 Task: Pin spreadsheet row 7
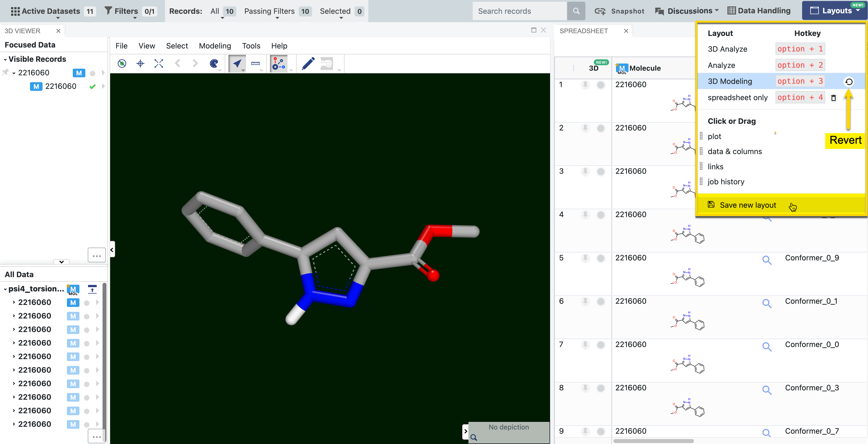(585, 345)
